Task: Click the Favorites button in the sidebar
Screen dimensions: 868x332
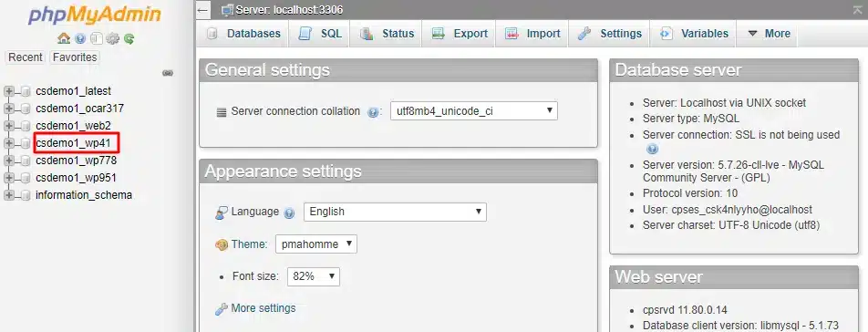Action: [75, 57]
